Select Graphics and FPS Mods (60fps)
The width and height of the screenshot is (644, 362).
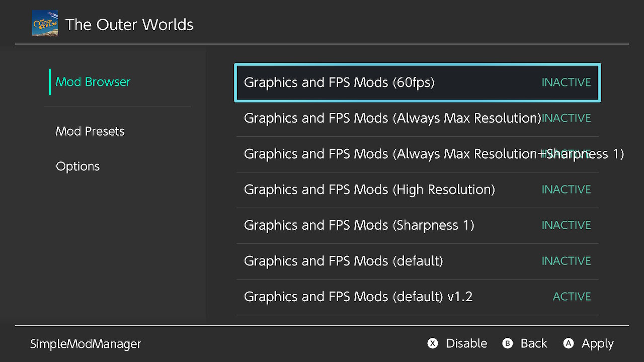[339, 82]
